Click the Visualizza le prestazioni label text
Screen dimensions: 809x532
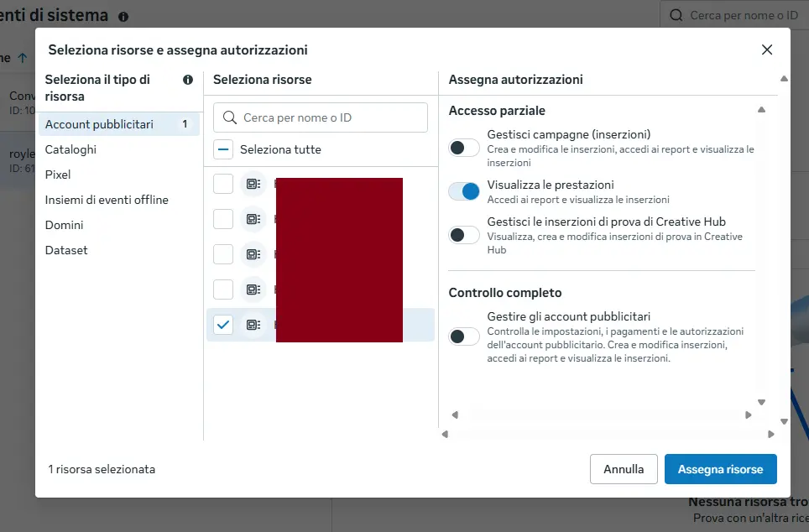(550, 185)
